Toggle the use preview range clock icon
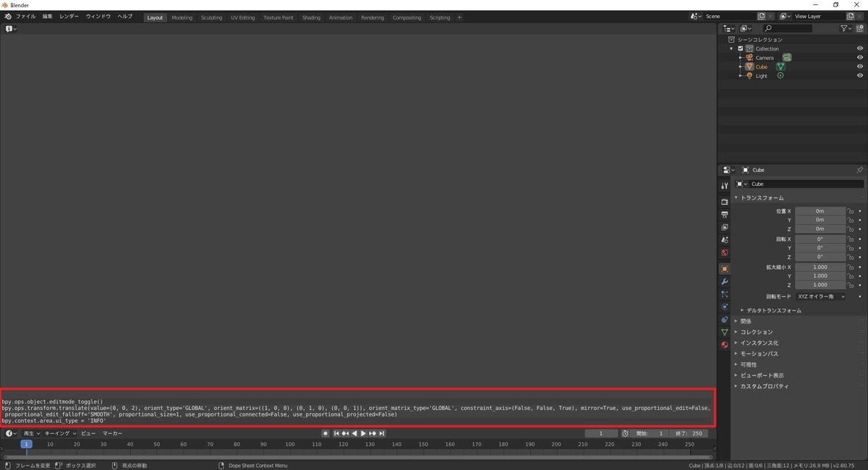868x470 pixels. coord(625,434)
